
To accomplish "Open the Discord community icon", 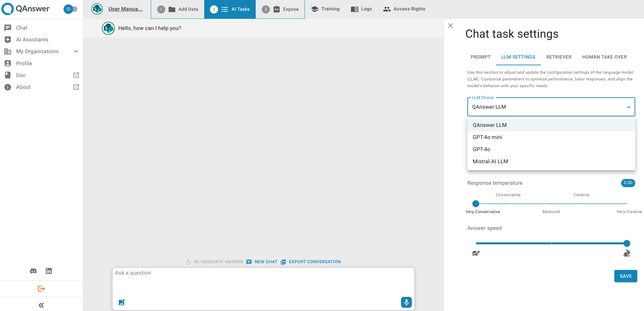I will pyautogui.click(x=33, y=271).
